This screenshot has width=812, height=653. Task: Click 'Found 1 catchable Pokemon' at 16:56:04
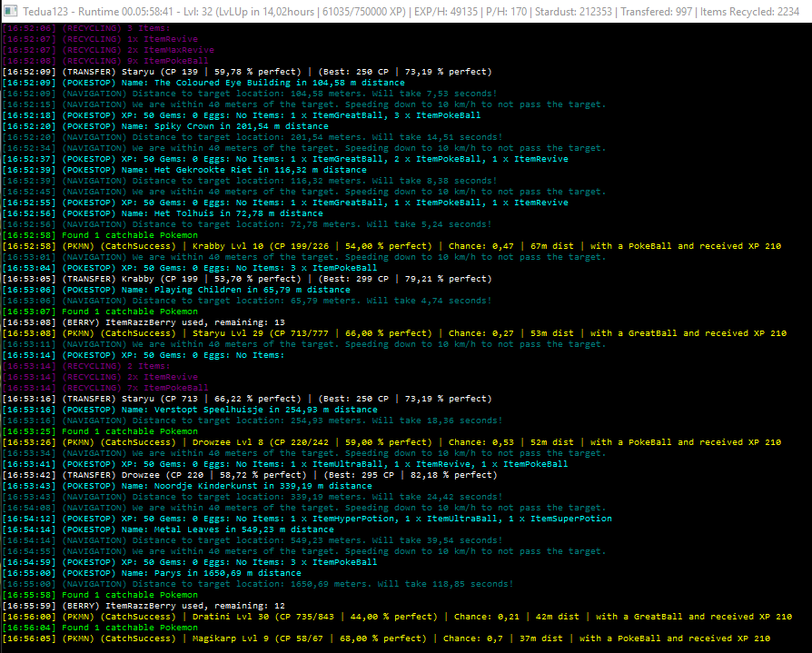coord(100,628)
